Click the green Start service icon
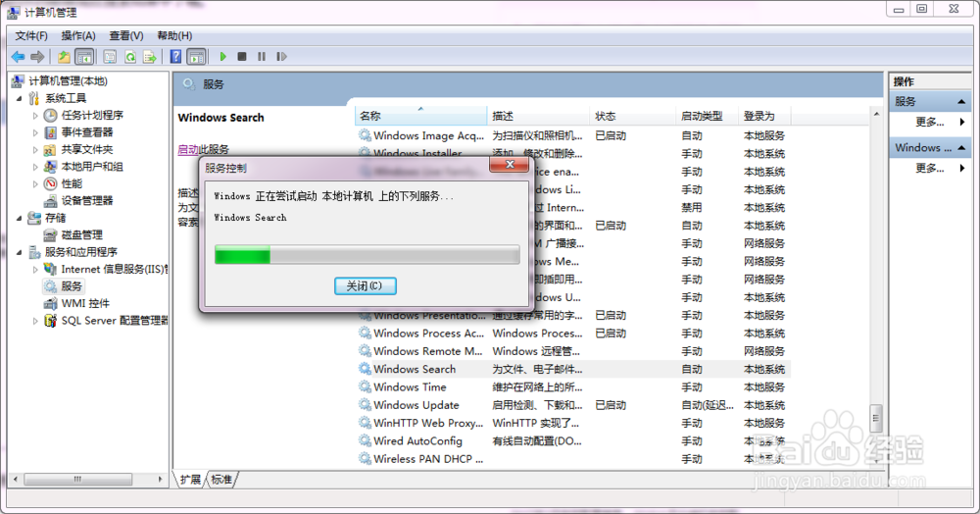 222,57
